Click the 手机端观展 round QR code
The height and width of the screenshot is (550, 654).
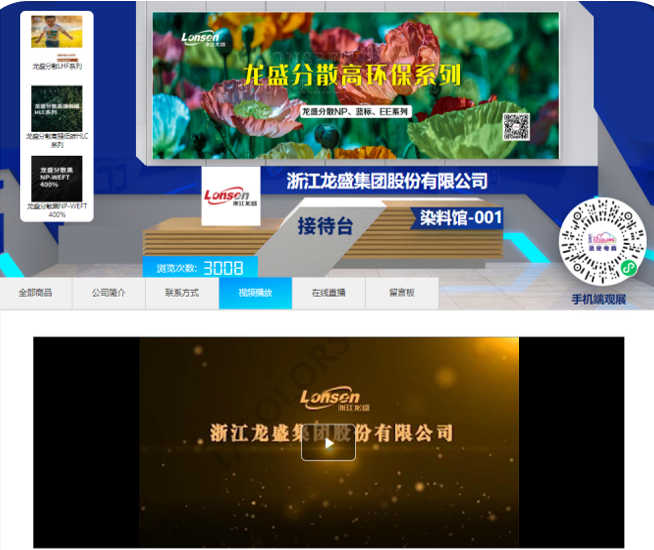click(602, 242)
